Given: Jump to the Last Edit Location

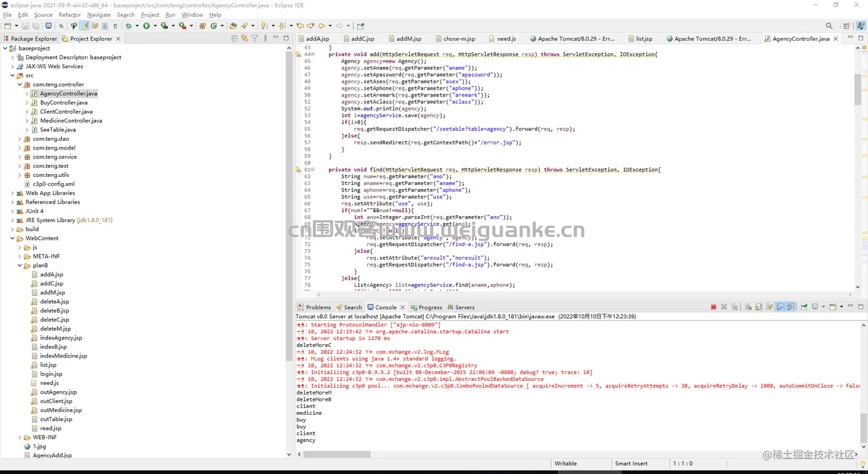Looking at the screenshot, I should coord(300,26).
